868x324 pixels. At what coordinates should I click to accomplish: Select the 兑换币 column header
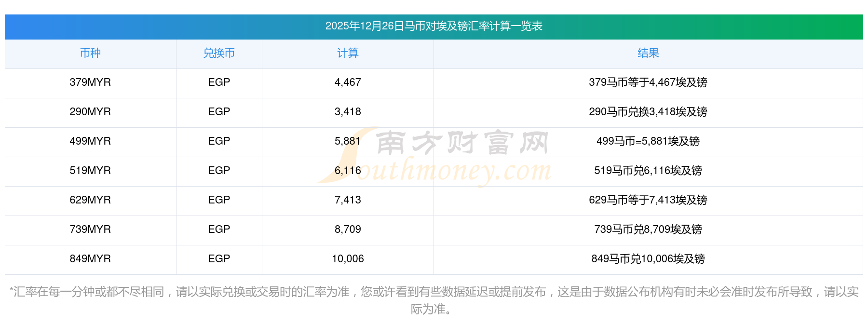219,53
